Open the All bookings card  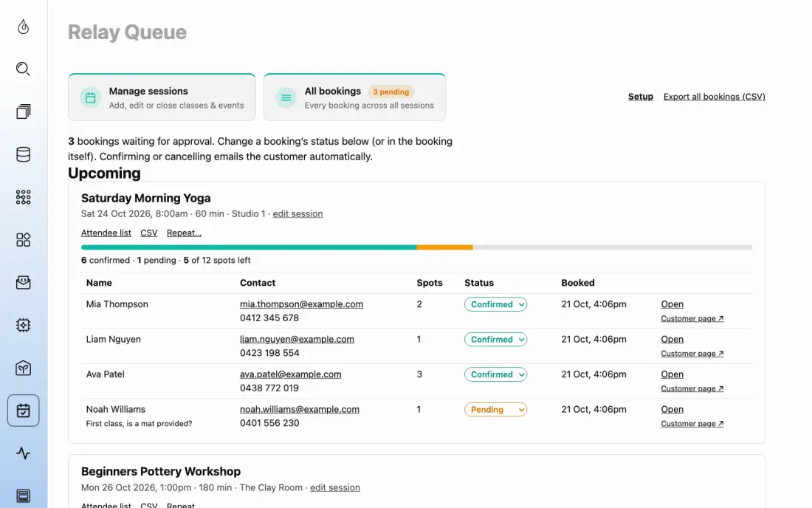point(355,97)
